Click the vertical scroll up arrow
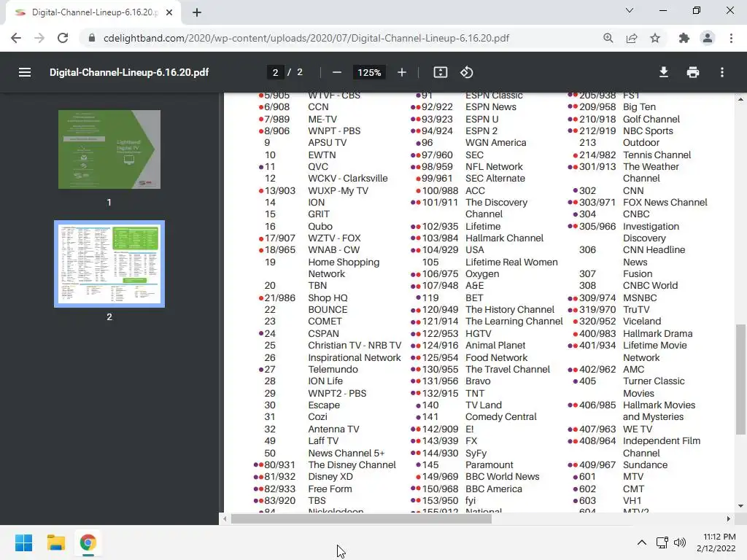The height and width of the screenshot is (560, 747). tap(740, 99)
